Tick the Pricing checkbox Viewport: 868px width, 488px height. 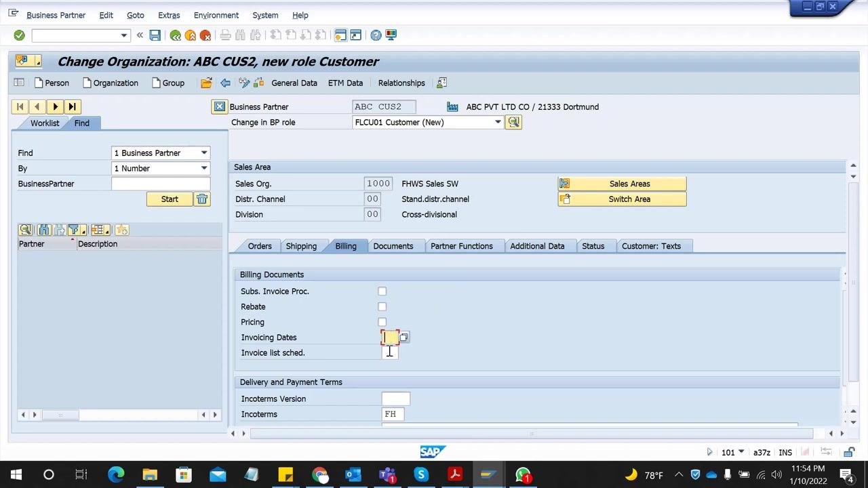[x=382, y=322]
